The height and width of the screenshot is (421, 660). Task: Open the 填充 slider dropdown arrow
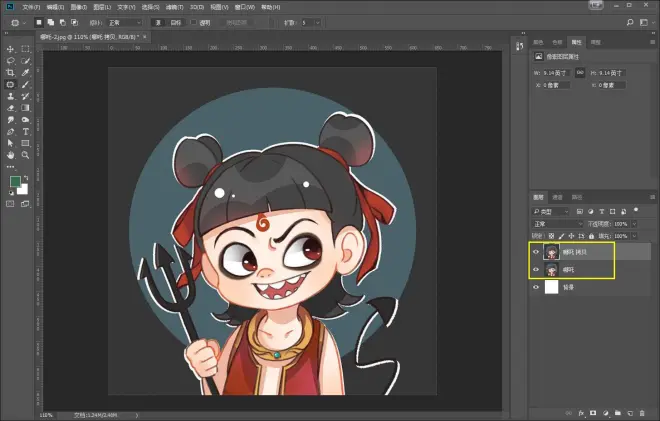coord(634,236)
